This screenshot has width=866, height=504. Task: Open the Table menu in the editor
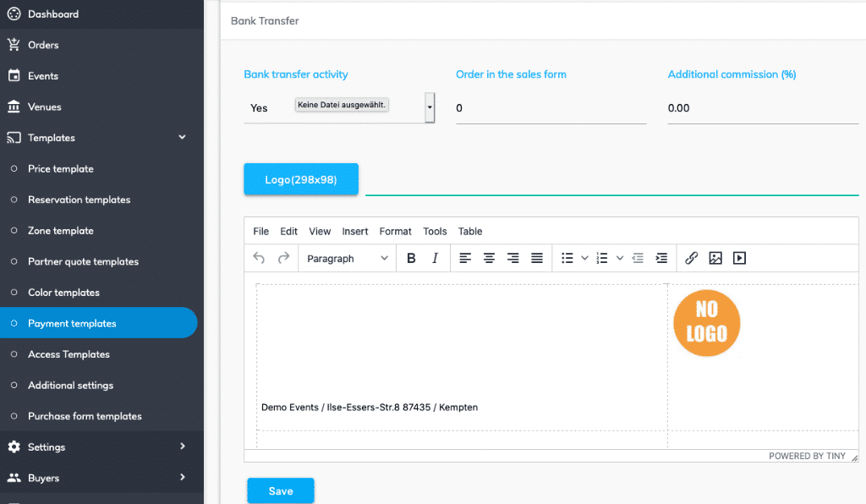coord(470,232)
